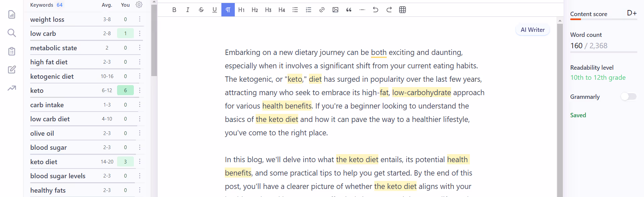
Task: Click the keyword list scrollbar
Action: (154, 40)
